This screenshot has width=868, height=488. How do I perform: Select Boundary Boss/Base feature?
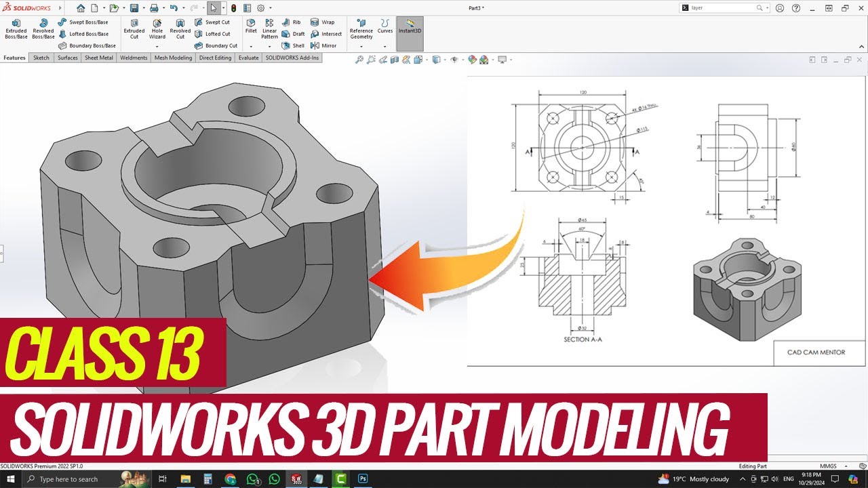87,45
